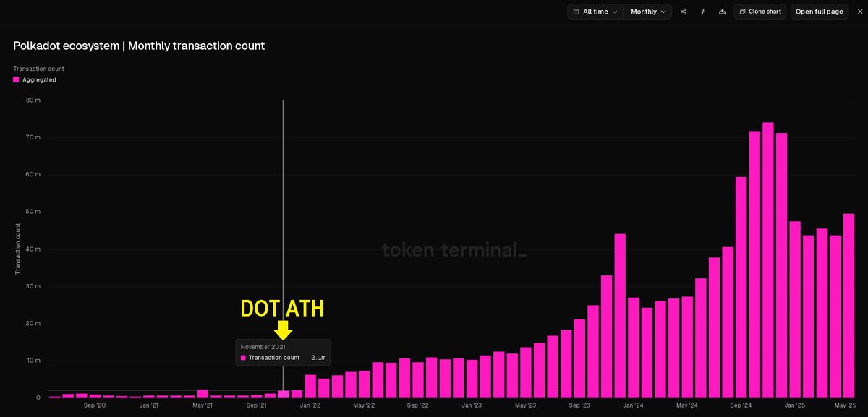Click the Transaction count legend heading
Screen dimensions: 868x417
38,69
